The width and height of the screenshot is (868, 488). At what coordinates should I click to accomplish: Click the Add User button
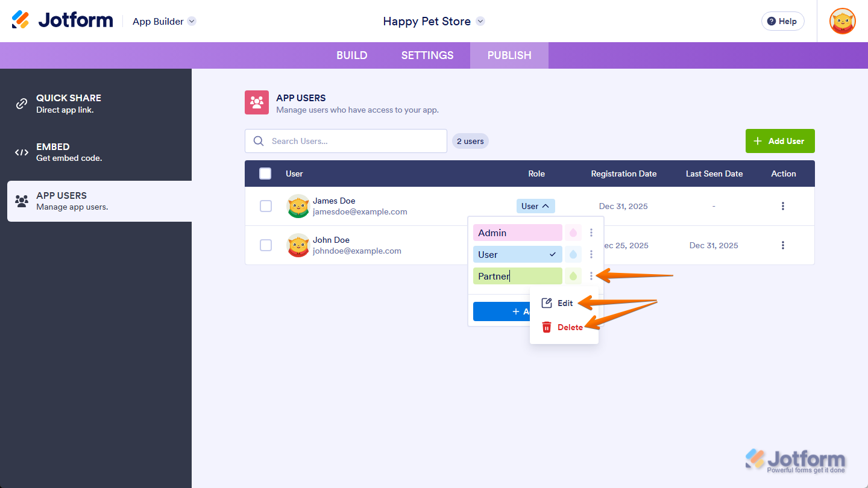pos(780,140)
